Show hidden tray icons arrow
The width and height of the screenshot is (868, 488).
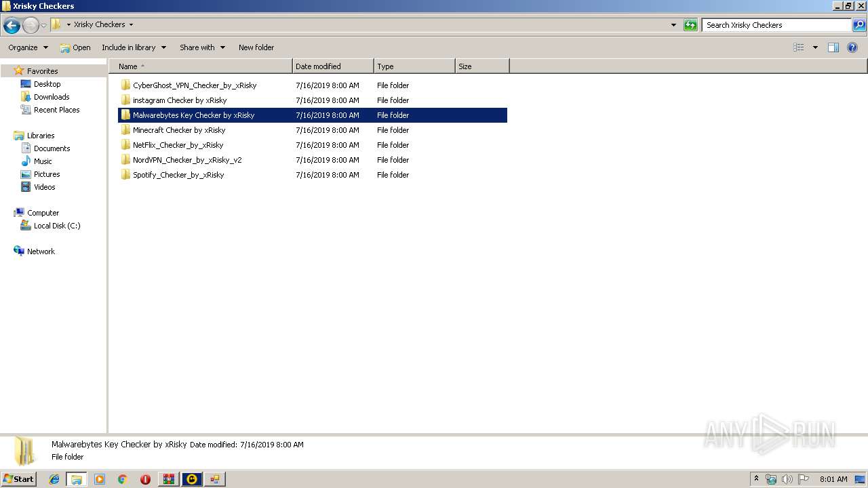pyautogui.click(x=757, y=479)
